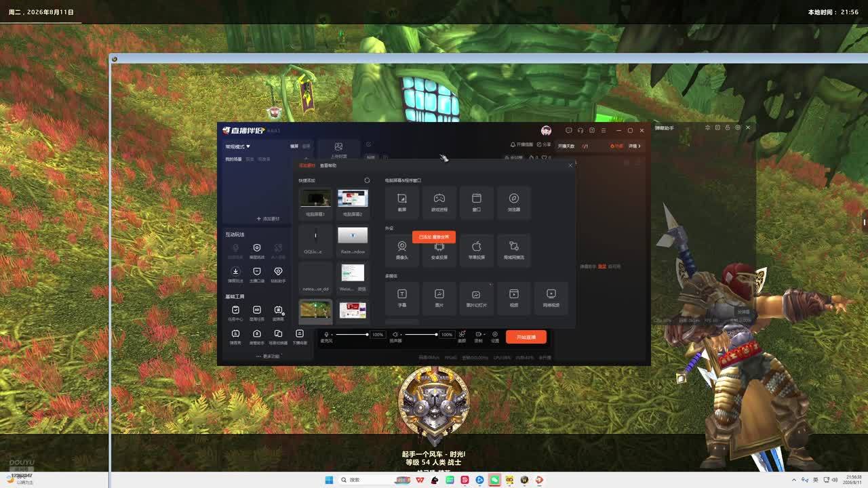
Task: Open the message icon in title bar
Action: point(569,130)
